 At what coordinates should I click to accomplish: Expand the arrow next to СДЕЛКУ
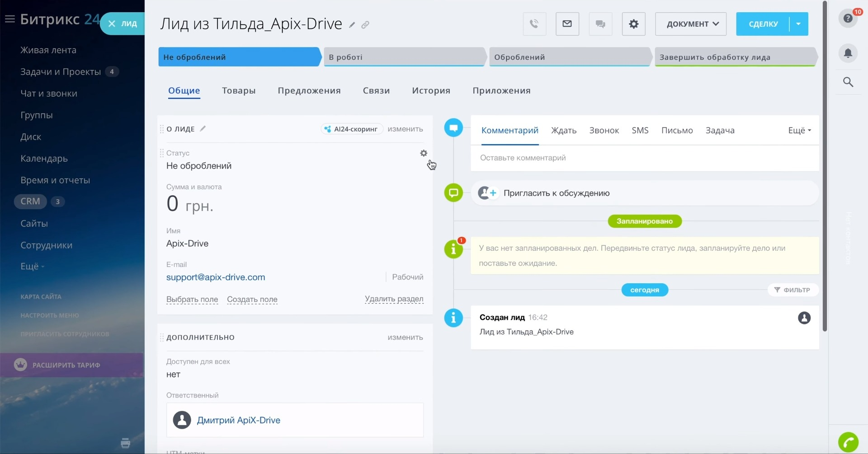[799, 24]
